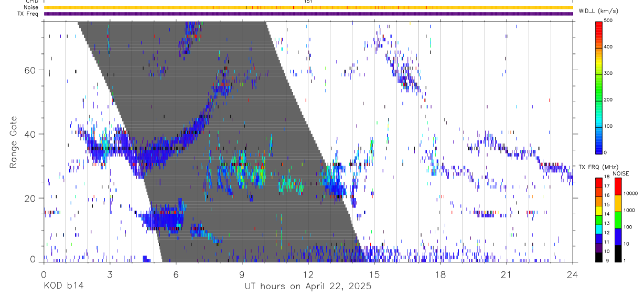Click the UT hours on April 22, 2025 title

(x=308, y=287)
